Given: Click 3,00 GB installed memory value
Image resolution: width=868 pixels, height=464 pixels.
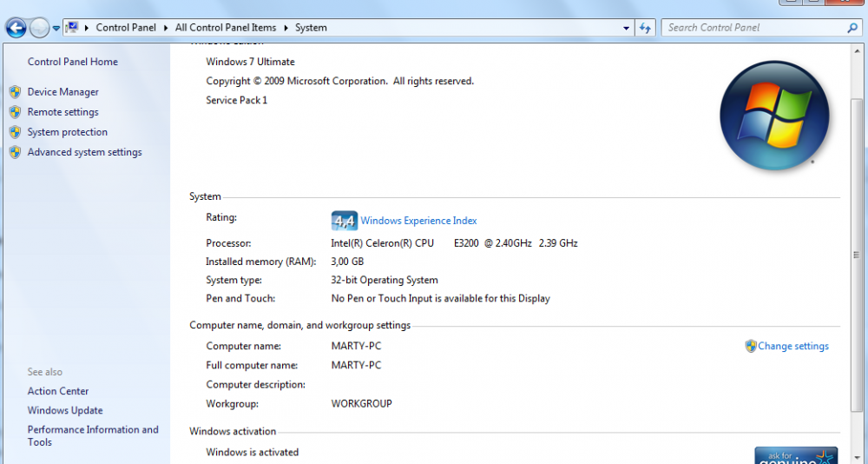Looking at the screenshot, I should tap(347, 261).
